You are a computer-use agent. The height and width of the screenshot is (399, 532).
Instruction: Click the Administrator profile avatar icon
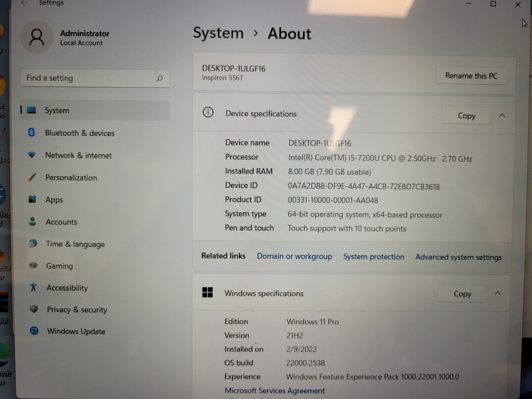pyautogui.click(x=37, y=37)
